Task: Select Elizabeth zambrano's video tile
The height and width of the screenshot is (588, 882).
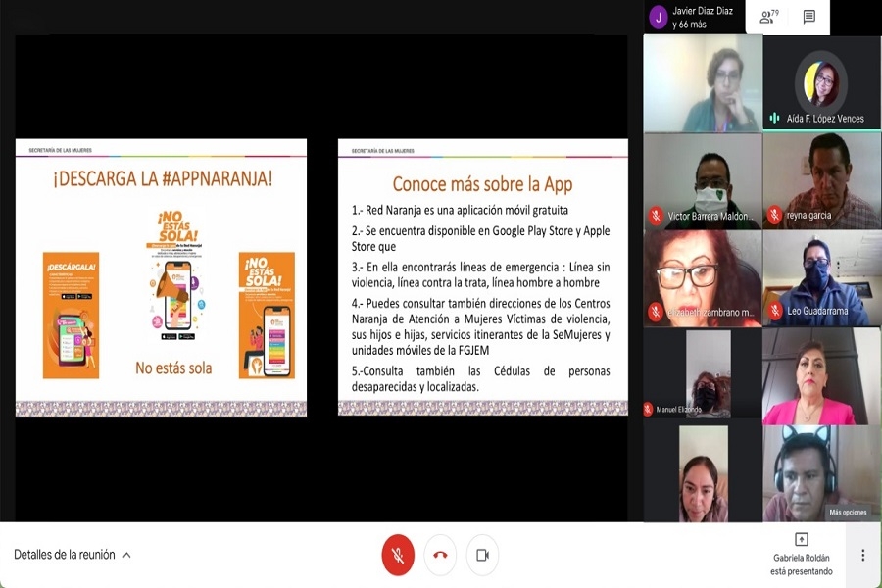Action: point(703,278)
